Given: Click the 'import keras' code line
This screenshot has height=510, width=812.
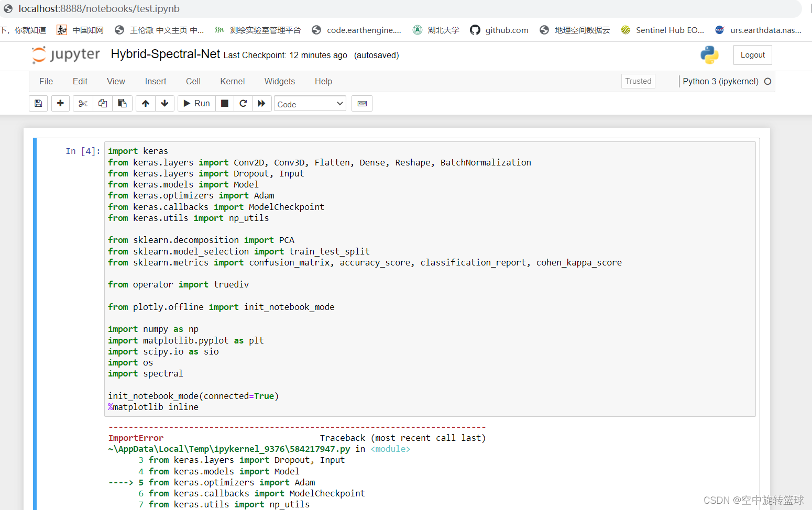Looking at the screenshot, I should (138, 151).
